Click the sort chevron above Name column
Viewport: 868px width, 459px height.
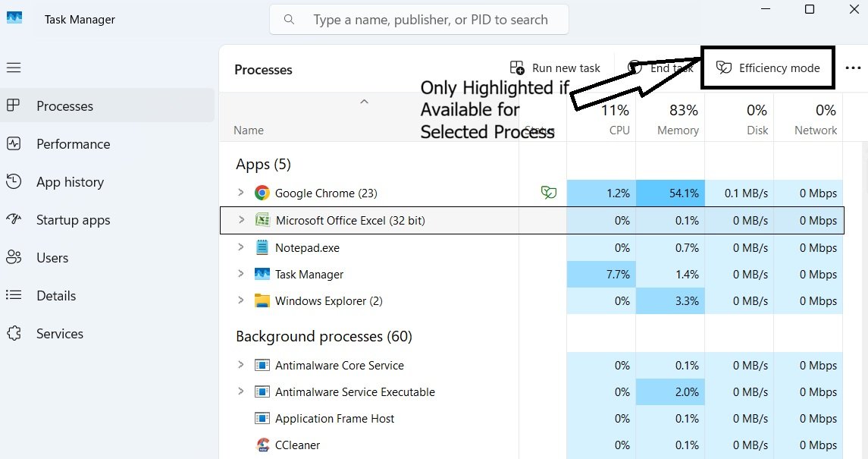pos(364,102)
